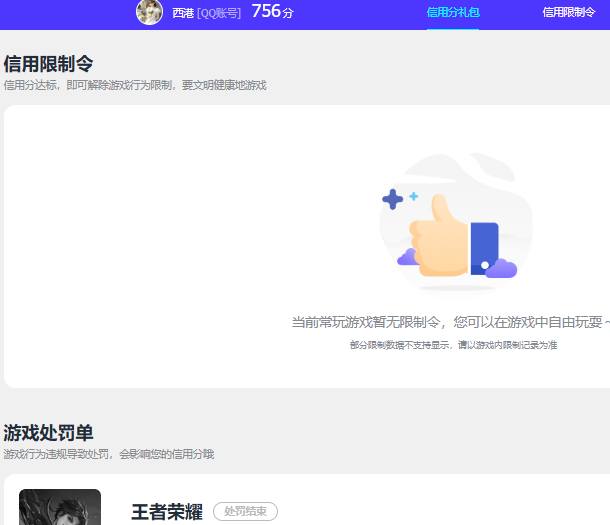The image size is (610, 525).
Task: Click the 游戏处罚单 section heading
Action: pyautogui.click(x=48, y=433)
